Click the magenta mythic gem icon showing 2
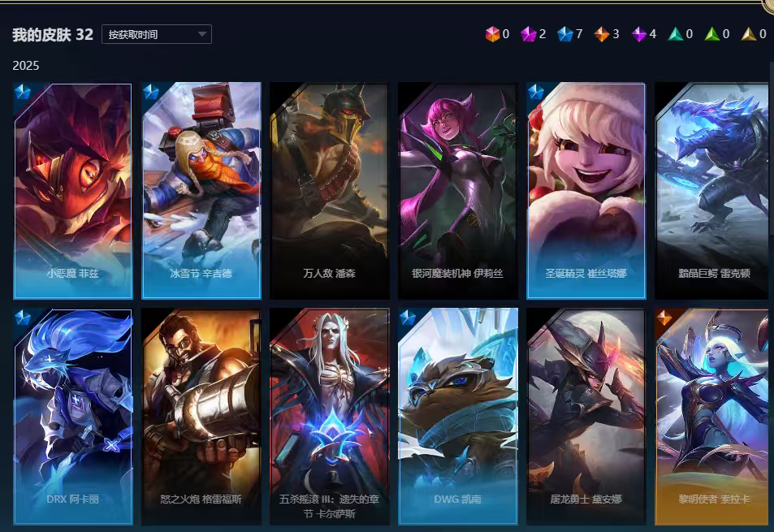Screen dimensions: 774x532 pyautogui.click(x=528, y=34)
